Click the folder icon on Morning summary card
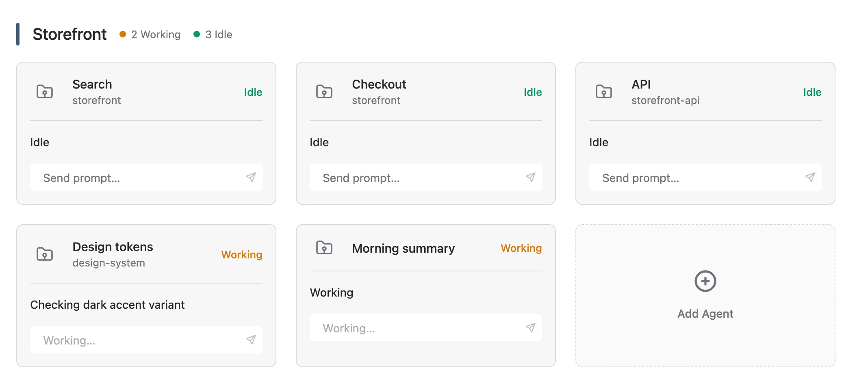The image size is (868, 390). point(324,248)
